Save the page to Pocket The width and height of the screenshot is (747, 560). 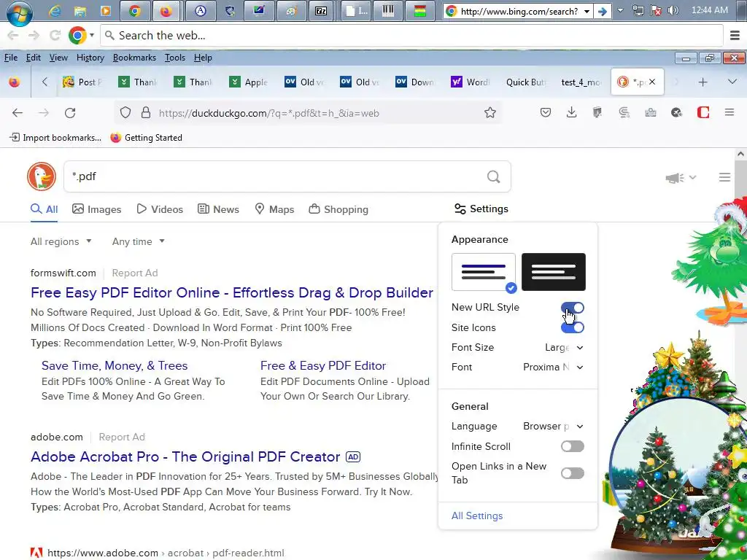click(546, 112)
